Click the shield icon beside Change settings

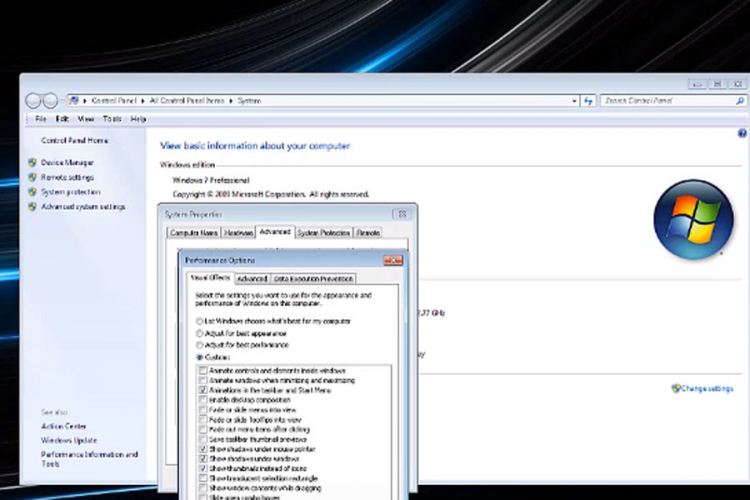[x=675, y=388]
